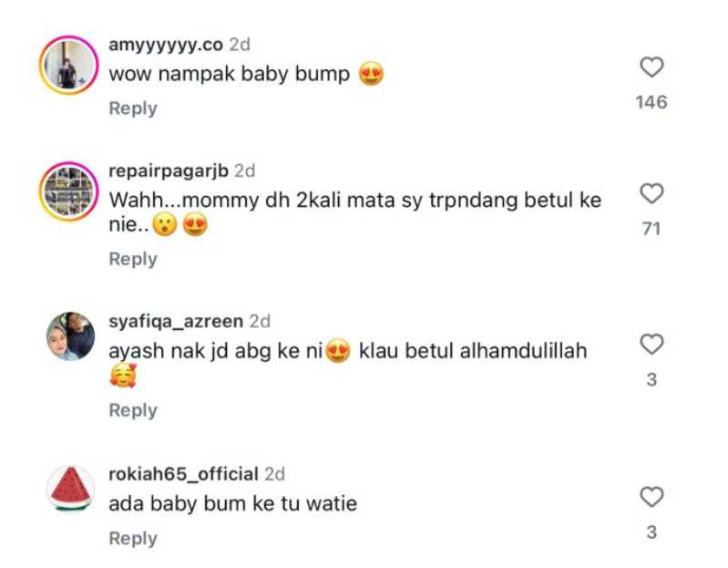The height and width of the screenshot is (568, 728).
Task: Reply to repairpagarjb's comment
Action: [x=133, y=259]
